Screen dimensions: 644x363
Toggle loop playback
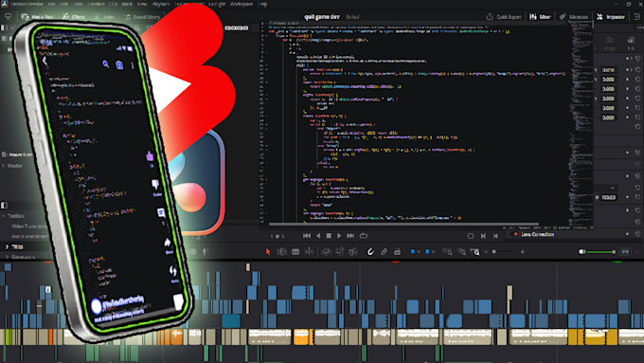364,236
